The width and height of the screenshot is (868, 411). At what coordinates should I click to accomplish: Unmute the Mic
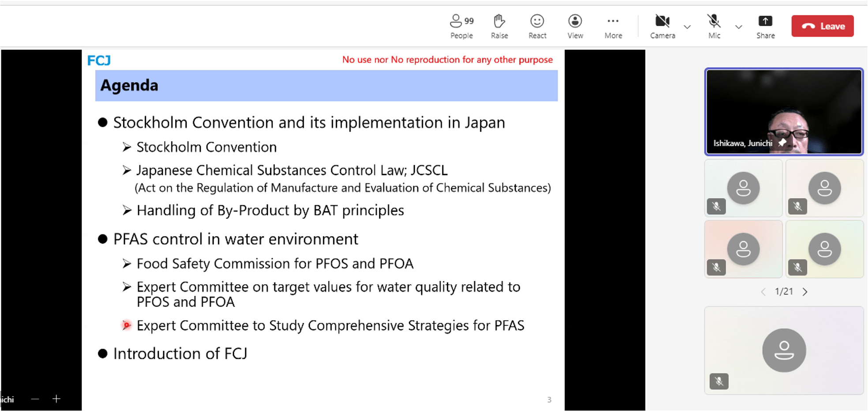(714, 26)
